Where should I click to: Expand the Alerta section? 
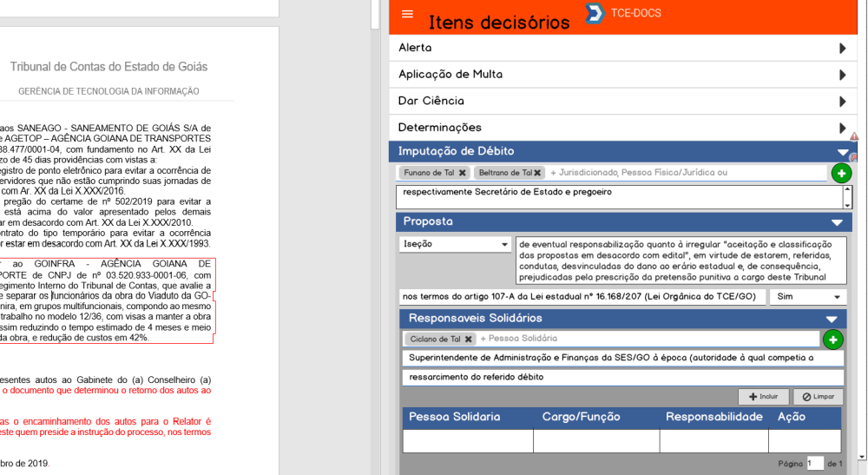click(x=842, y=49)
